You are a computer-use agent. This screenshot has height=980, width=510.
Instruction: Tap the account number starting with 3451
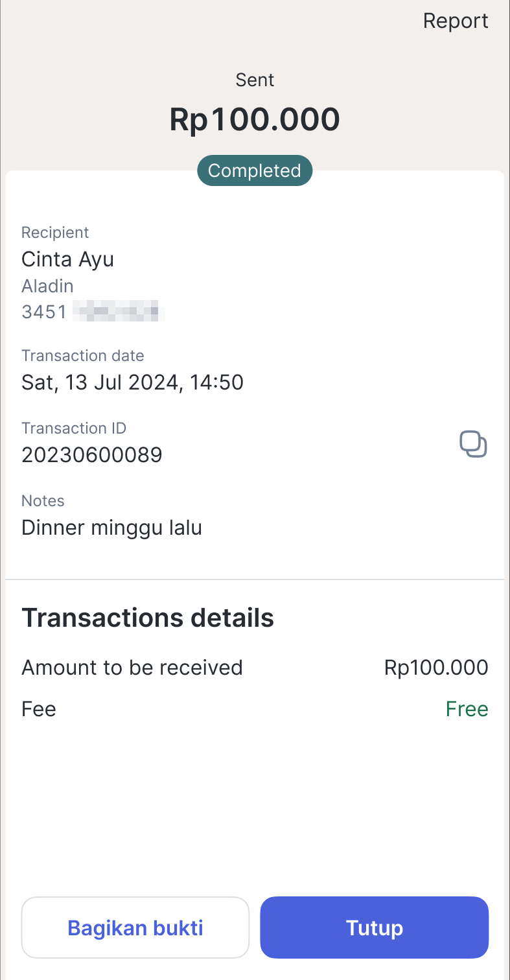(x=91, y=312)
